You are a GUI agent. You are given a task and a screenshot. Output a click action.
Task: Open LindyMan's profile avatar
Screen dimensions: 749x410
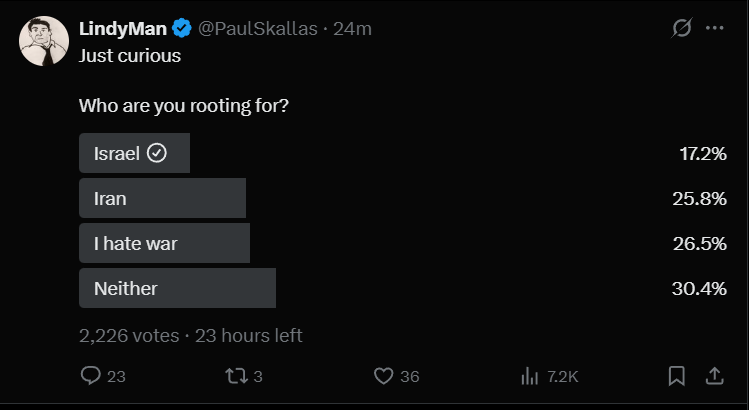tap(44, 41)
